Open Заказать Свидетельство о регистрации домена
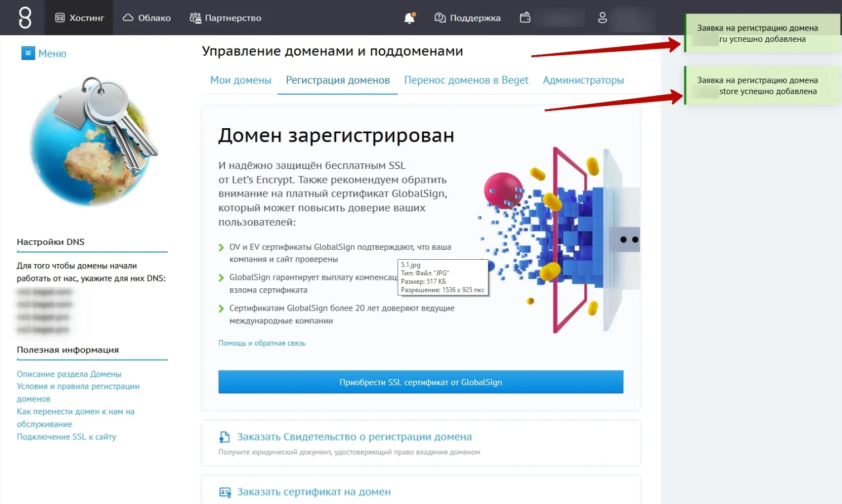Image resolution: width=842 pixels, height=504 pixels. point(354,437)
